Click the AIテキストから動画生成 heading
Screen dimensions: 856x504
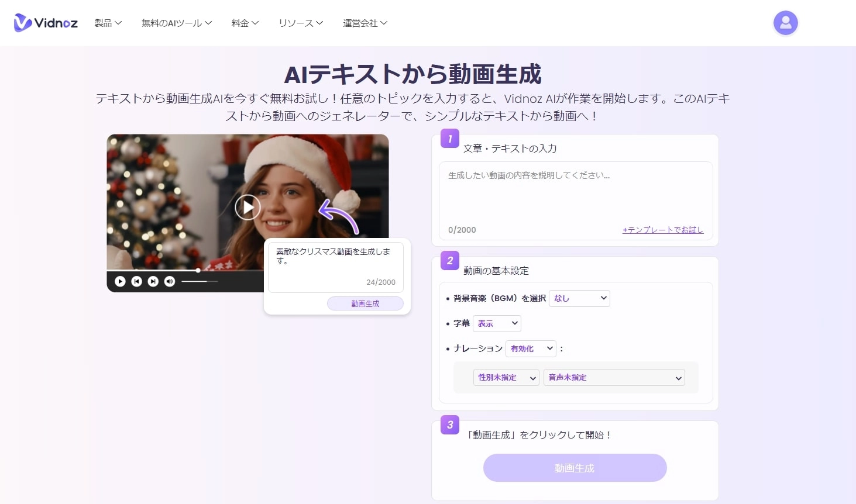click(x=412, y=75)
